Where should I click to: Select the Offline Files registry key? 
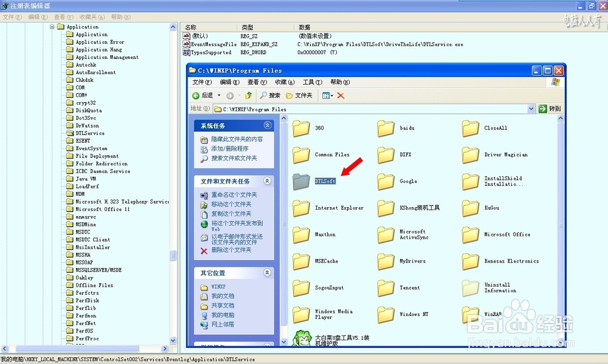click(x=94, y=286)
